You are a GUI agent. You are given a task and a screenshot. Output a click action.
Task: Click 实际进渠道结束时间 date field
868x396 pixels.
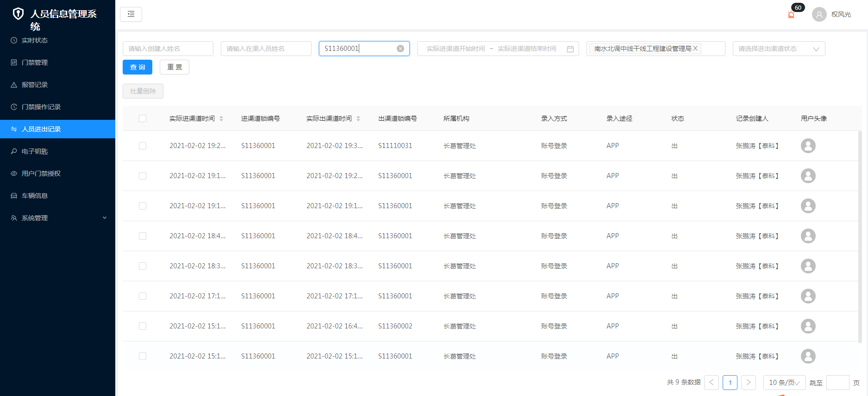(527, 49)
